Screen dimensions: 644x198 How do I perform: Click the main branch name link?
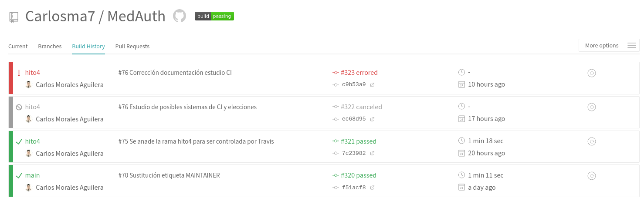[x=32, y=175]
